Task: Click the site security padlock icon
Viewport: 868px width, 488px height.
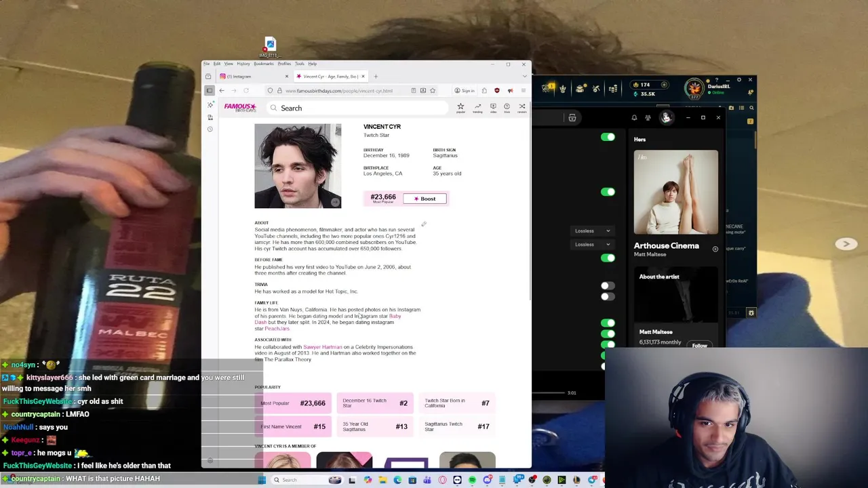Action: coord(279,90)
